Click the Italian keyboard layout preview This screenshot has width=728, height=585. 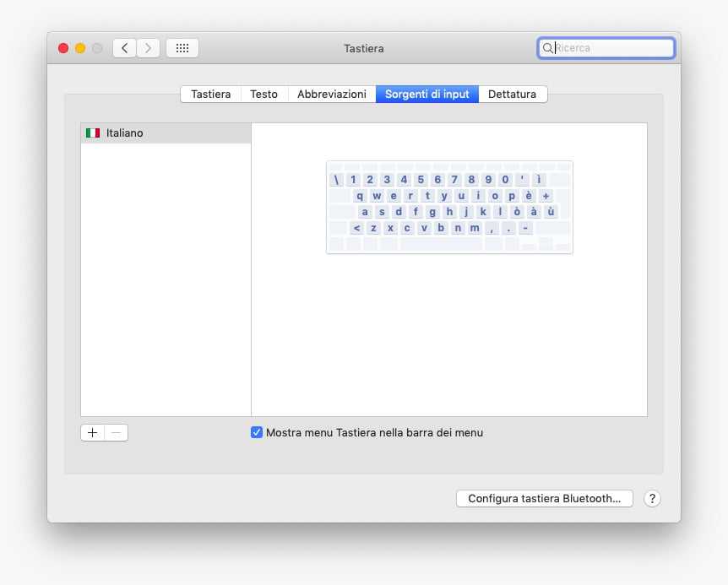point(449,207)
